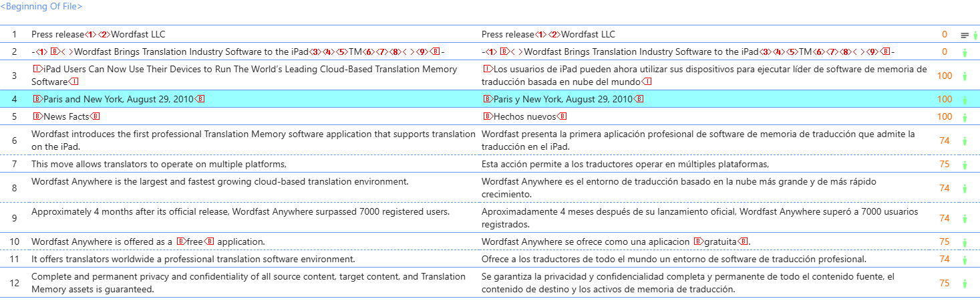The image size is (980, 301).
Task: Click segment number 1
Action: (14, 34)
